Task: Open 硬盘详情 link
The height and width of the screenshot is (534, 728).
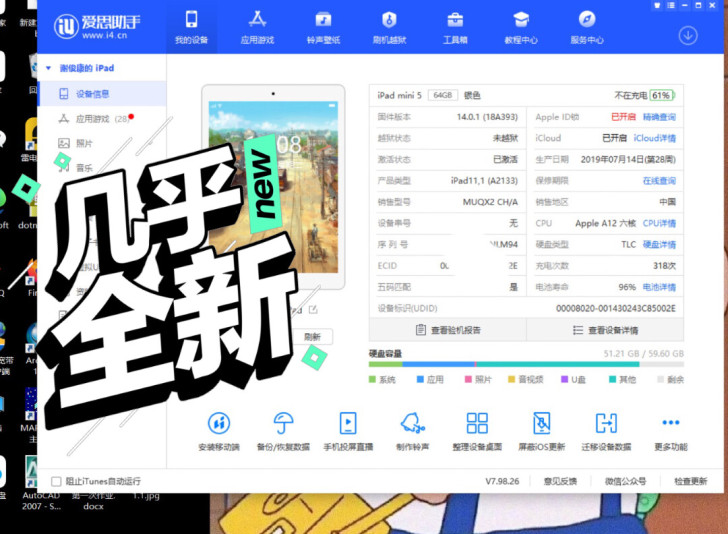Action: pos(659,245)
